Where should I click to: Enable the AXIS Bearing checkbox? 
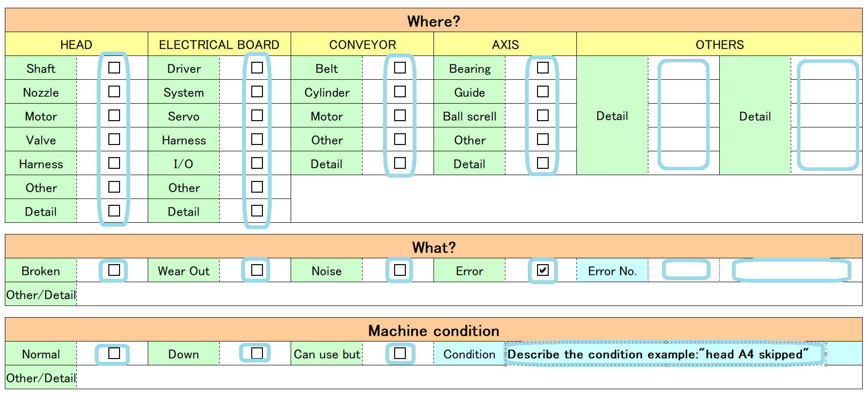[543, 68]
